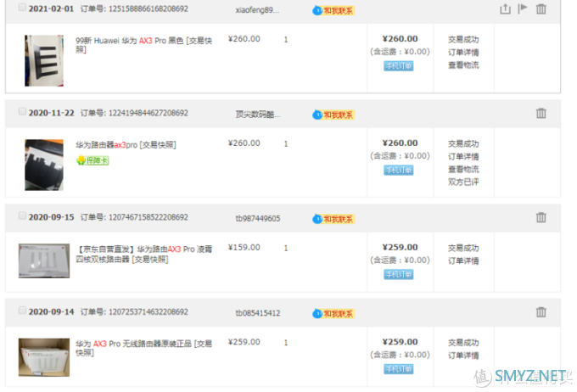Open 查看物流 for the 2021-02-01 order
The height and width of the screenshot is (392, 577).
pyautogui.click(x=463, y=65)
